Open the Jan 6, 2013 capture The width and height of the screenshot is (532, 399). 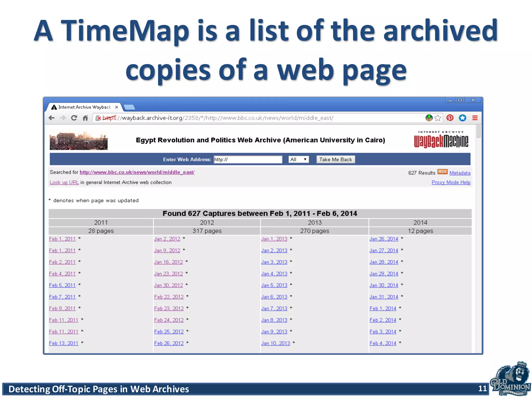274,297
